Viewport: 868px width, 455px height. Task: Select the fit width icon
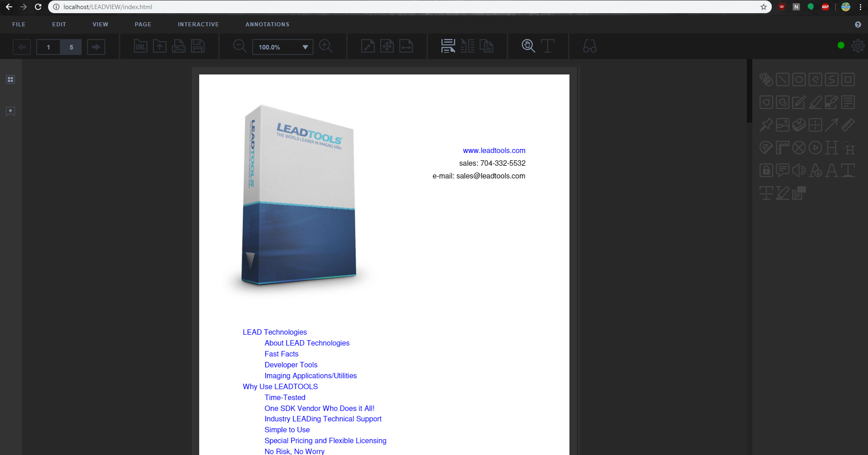pyautogui.click(x=406, y=46)
